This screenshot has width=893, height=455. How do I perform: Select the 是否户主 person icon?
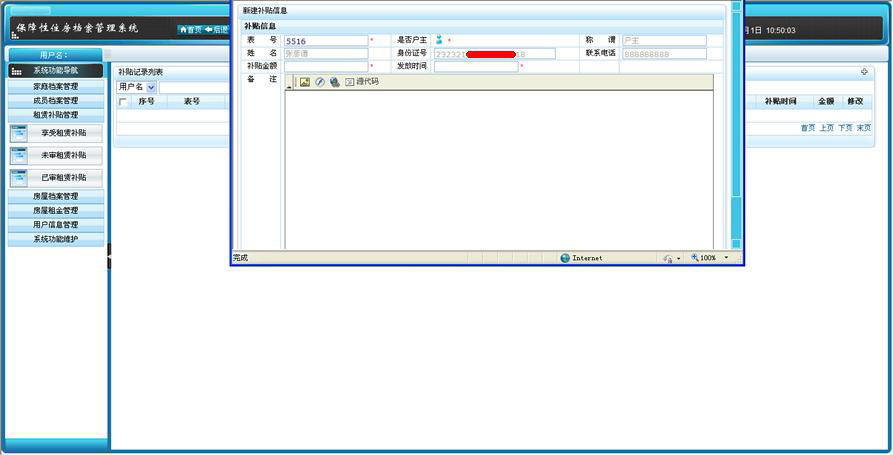[439, 40]
